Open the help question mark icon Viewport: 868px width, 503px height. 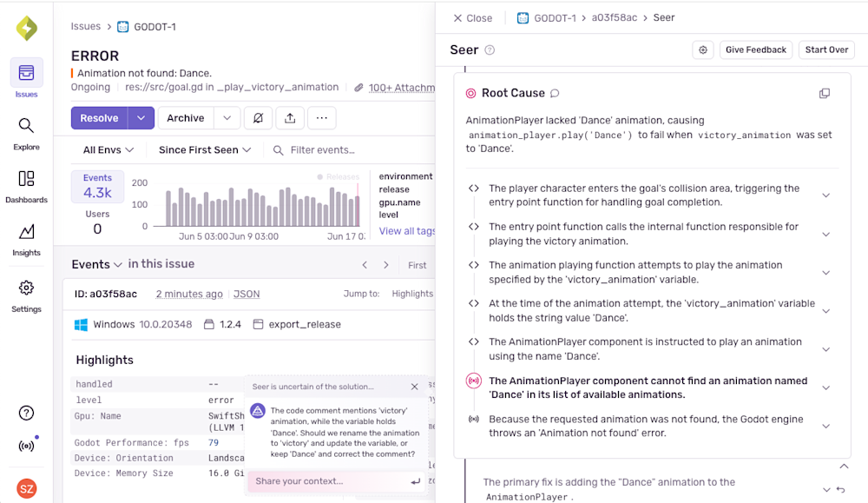click(x=26, y=413)
